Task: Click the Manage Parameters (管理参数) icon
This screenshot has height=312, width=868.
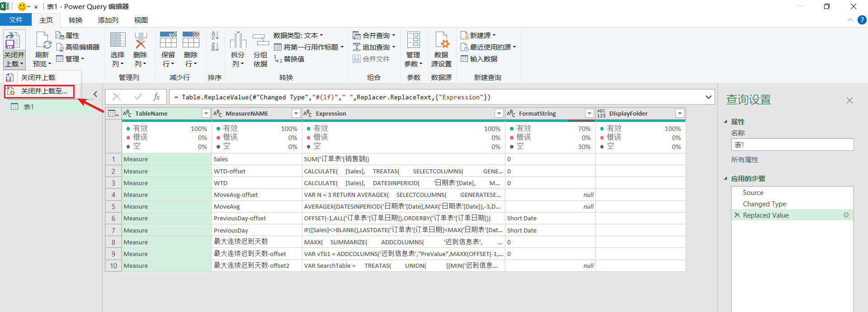Action: (x=413, y=40)
